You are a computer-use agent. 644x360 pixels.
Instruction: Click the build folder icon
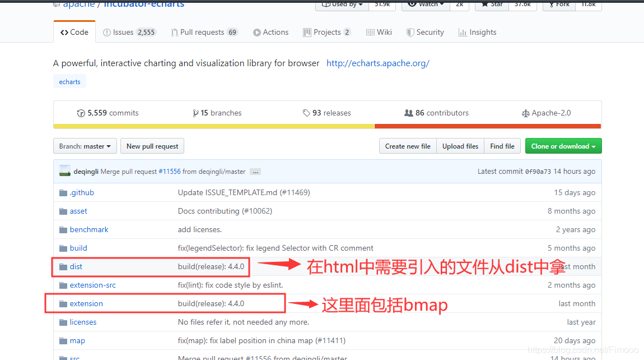63,248
